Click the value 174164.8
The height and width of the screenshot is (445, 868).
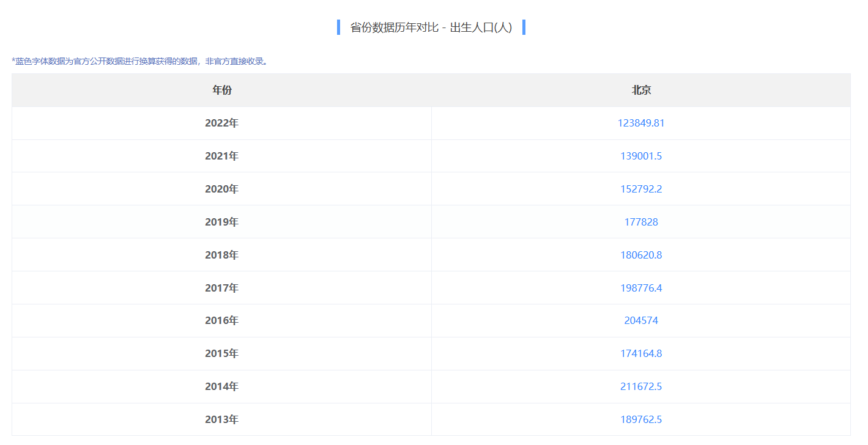[x=641, y=353]
